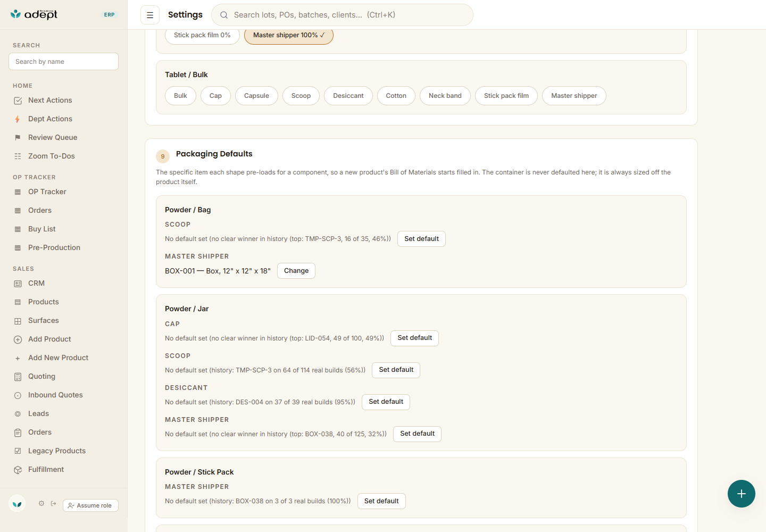Set default for Powder / Jar cap

414,338
